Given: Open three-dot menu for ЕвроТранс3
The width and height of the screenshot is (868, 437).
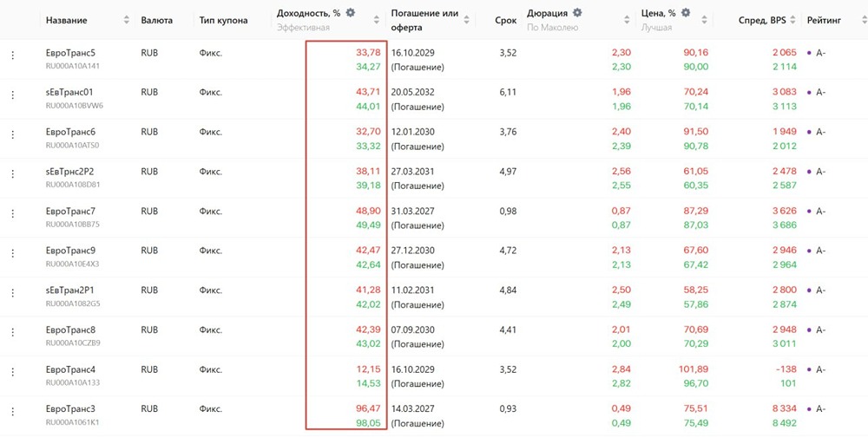Looking at the screenshot, I should 13,412.
